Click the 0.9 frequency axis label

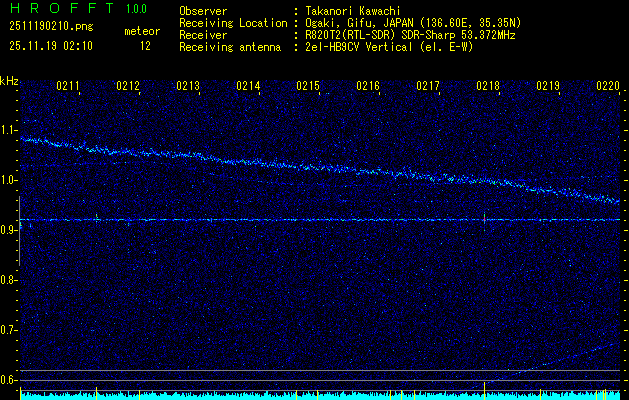(9, 230)
